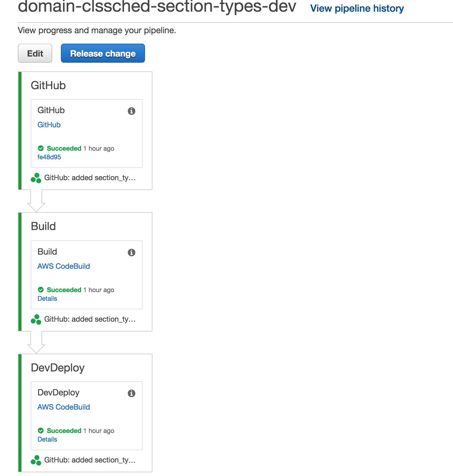Click the DevDeploy stage title
The width and height of the screenshot is (453, 476).
click(58, 368)
